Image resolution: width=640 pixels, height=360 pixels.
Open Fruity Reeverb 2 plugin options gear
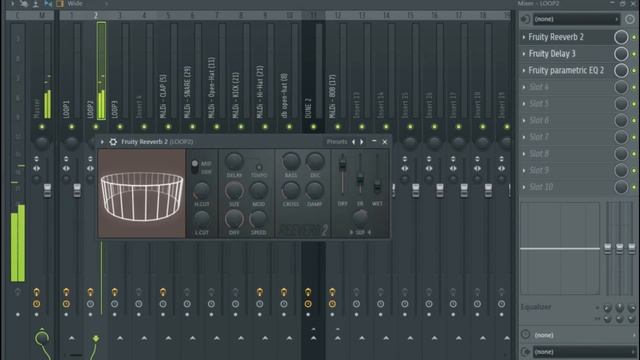pos(113,142)
